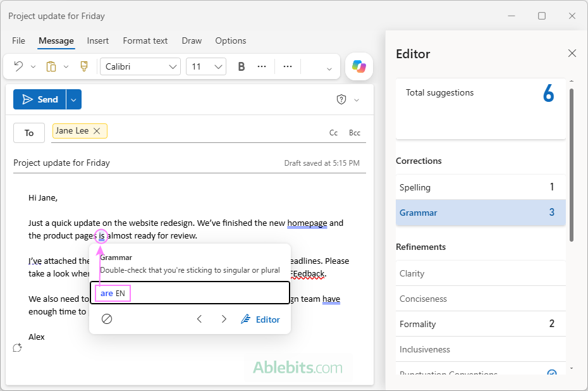
Task: Go to next suggestion arrow
Action: 224,319
